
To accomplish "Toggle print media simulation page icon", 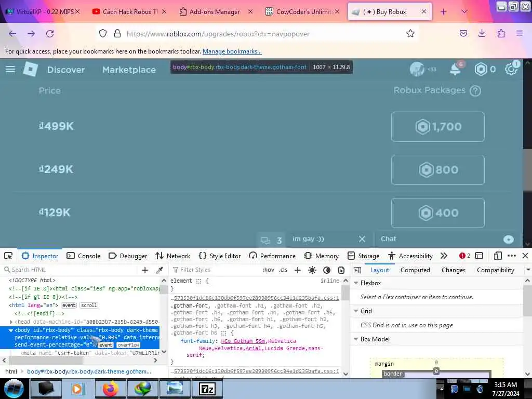I will coord(341,270).
